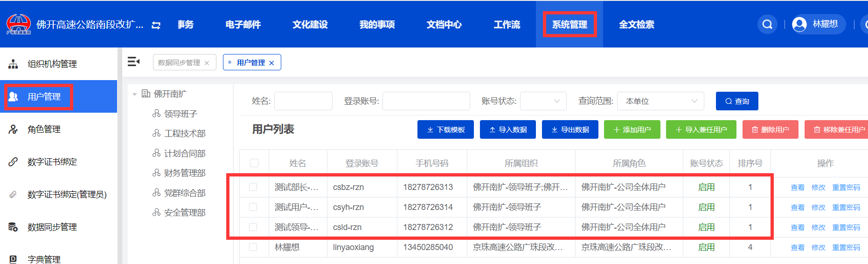Check the row for csbz-rzn
Image resolution: width=868 pixels, height=264 pixels.
[x=253, y=187]
